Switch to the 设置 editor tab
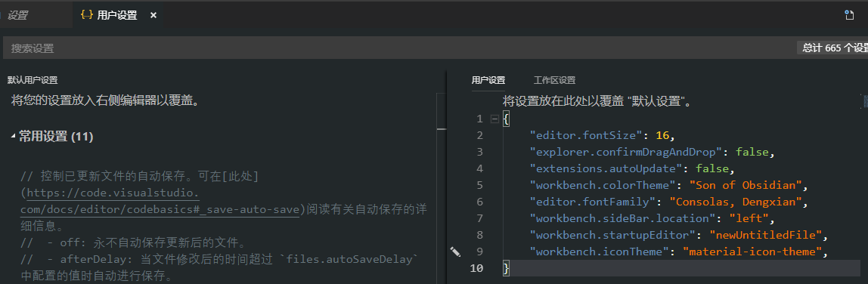The width and height of the screenshot is (868, 284). [x=17, y=15]
